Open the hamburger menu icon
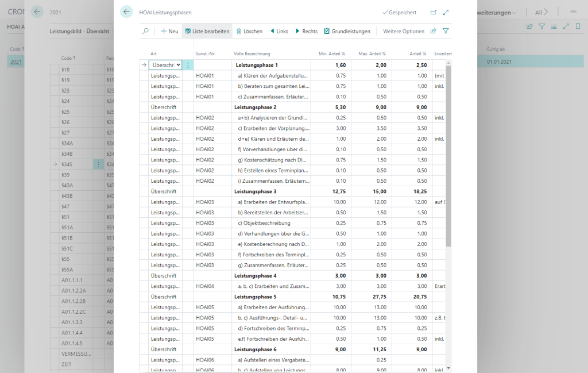This screenshot has height=373, width=588. coord(574,12)
